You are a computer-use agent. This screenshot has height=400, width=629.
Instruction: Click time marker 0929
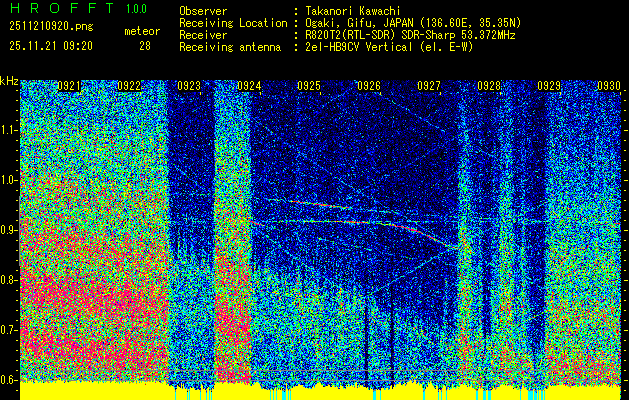pos(549,85)
